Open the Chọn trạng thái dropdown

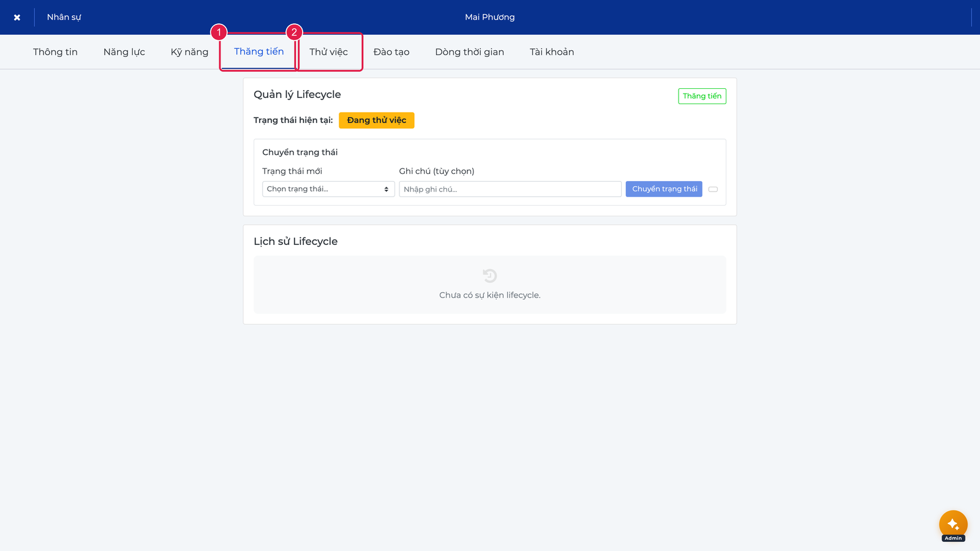pos(328,189)
